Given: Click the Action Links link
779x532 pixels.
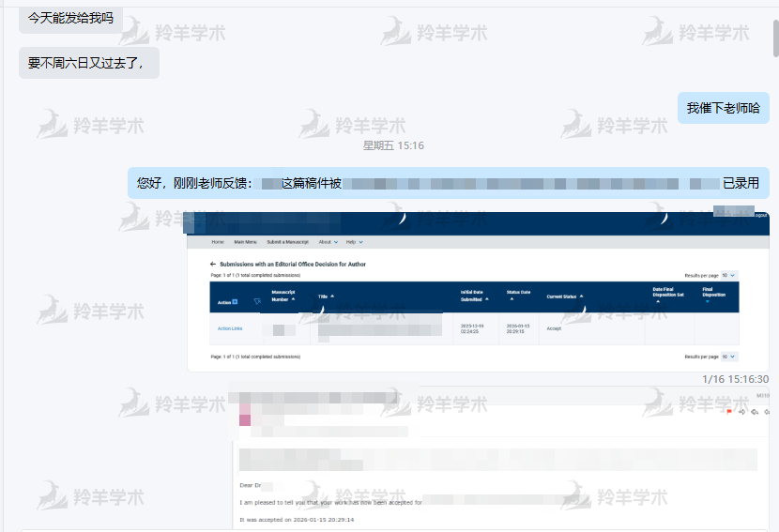Looking at the screenshot, I should point(230,328).
